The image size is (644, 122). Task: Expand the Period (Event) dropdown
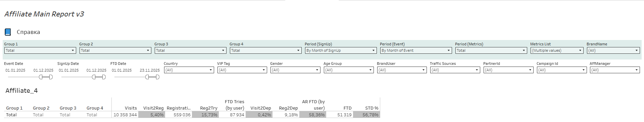pos(416,50)
